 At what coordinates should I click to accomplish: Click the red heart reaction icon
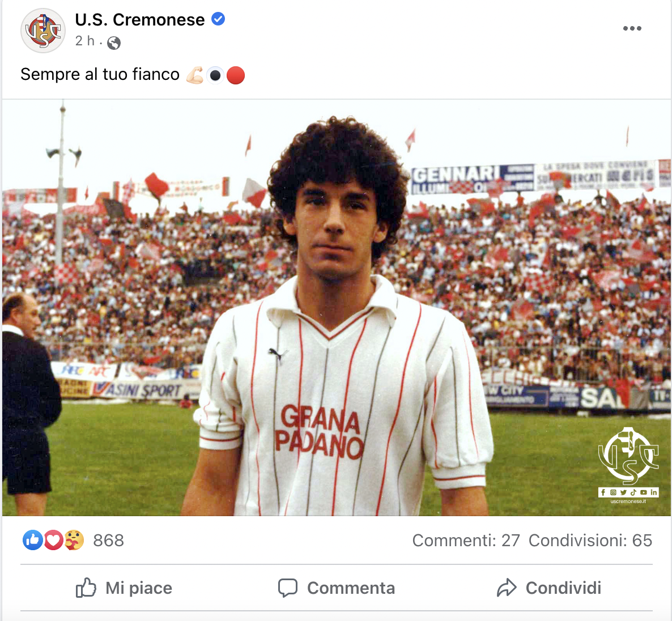[x=54, y=540]
